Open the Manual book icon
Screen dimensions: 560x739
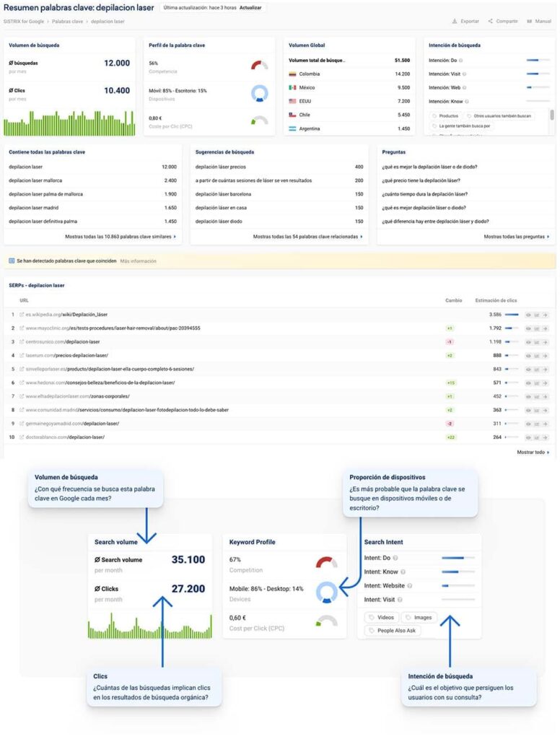click(530, 21)
